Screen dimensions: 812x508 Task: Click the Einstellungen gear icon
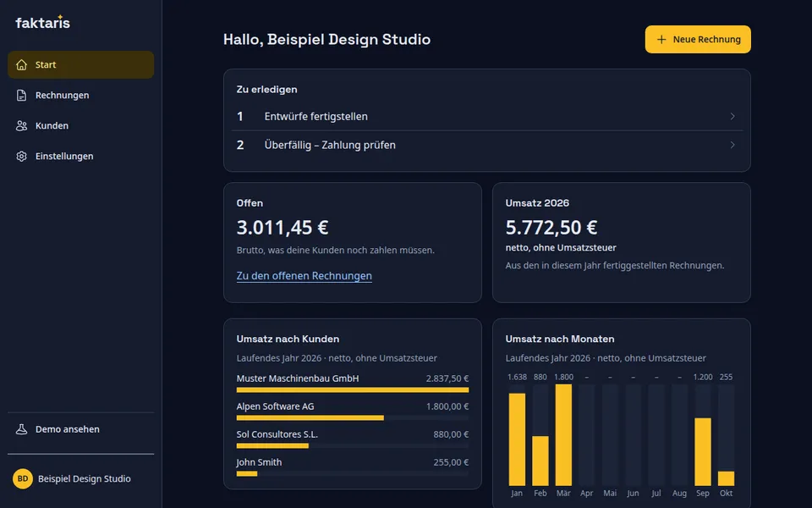click(x=21, y=156)
